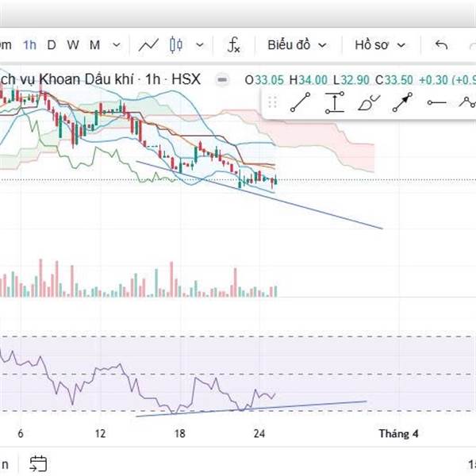476x476 pixels.
Task: Expand the timeframe dropdown arrow after M
Action: 117,45
